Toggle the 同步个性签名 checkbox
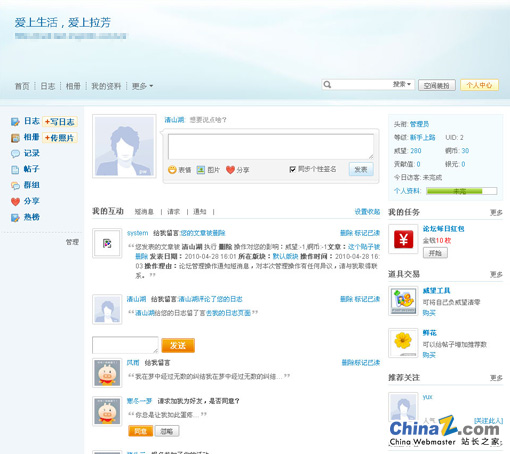 [292, 169]
